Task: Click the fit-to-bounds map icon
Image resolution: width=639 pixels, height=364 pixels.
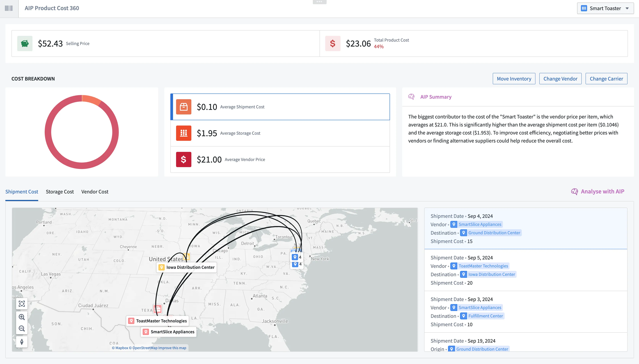Action: click(x=22, y=304)
